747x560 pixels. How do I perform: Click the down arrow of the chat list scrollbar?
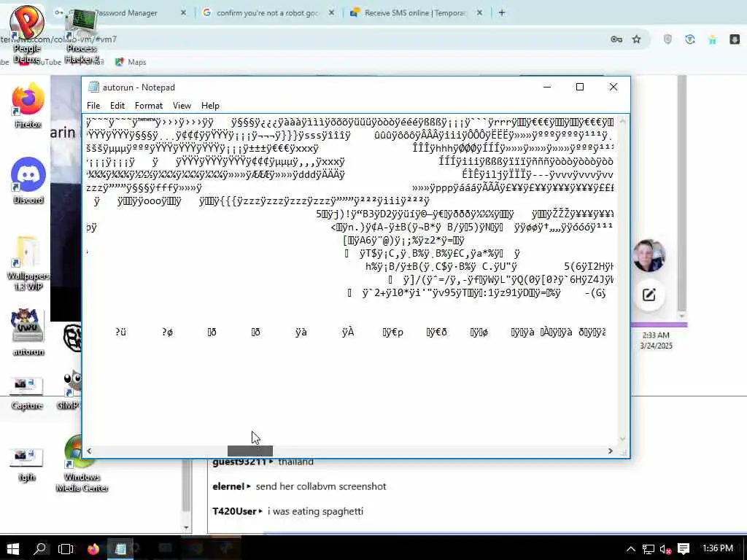186,528
